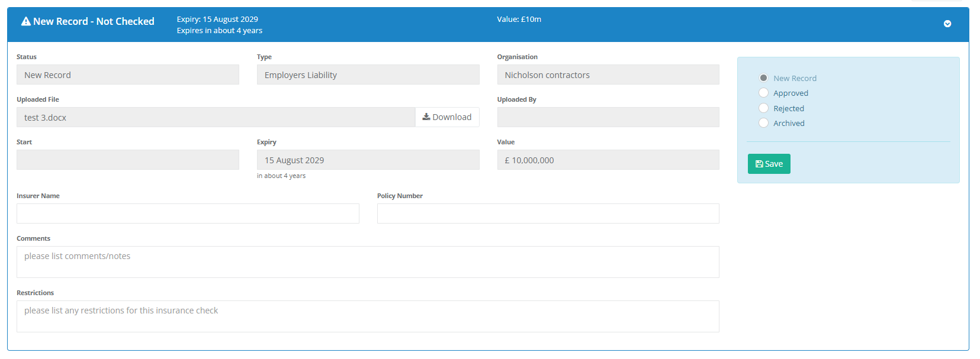This screenshot has width=980, height=359.
Task: Click the empty Uploaded By field
Action: 608,117
